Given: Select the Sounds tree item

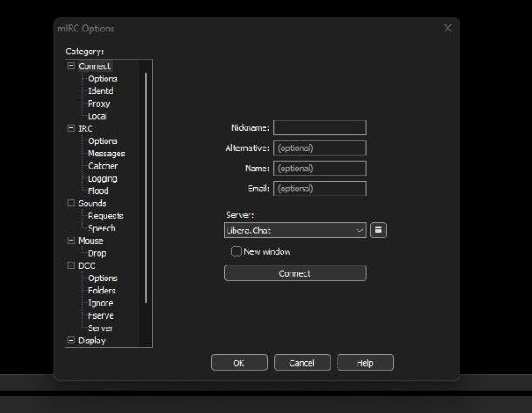Looking at the screenshot, I should tap(92, 203).
